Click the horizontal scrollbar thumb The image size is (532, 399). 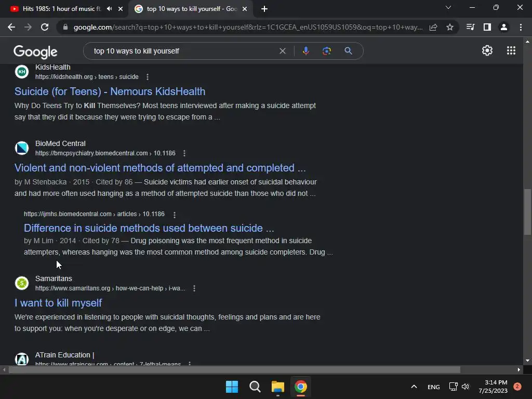pos(234,370)
